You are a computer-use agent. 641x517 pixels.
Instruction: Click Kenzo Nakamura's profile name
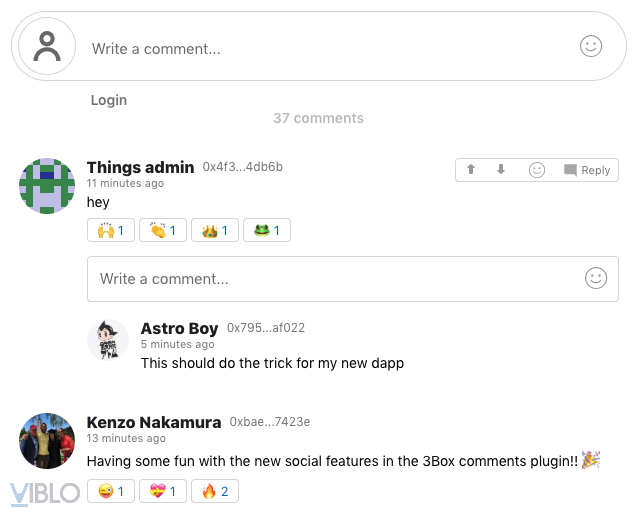pos(154,422)
